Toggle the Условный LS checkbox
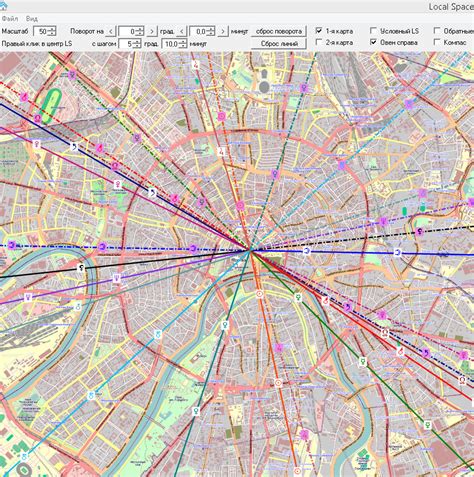 click(373, 31)
